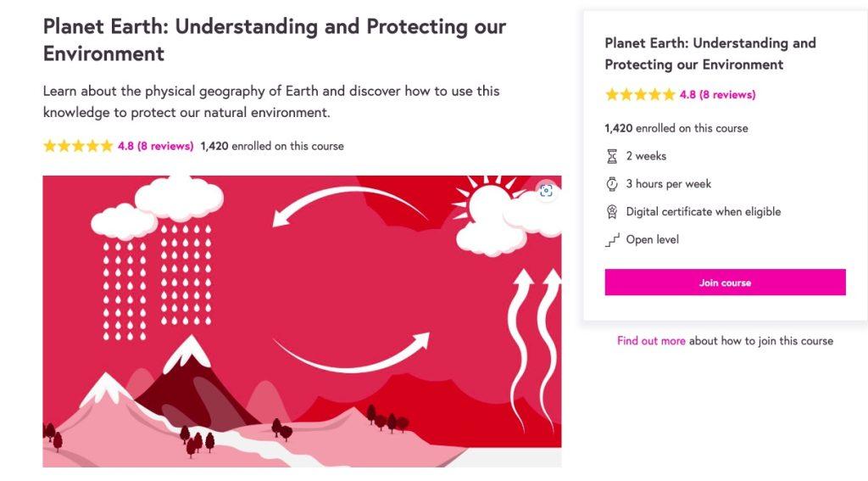868x481 pixels.
Task: Click the stairs open-level icon
Action: tap(612, 240)
